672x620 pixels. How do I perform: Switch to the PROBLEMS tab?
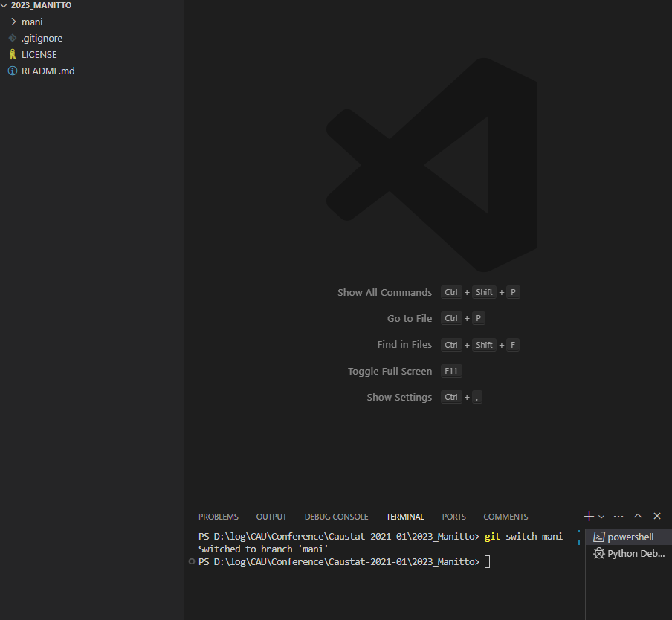218,517
